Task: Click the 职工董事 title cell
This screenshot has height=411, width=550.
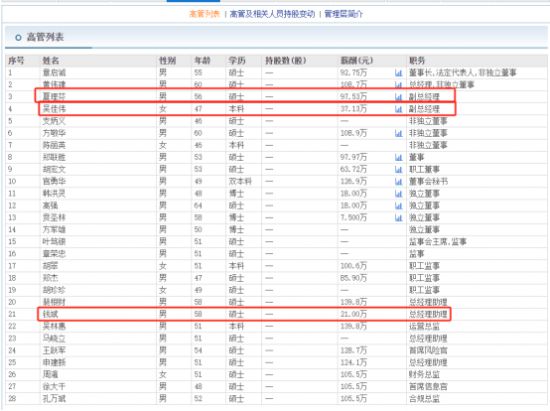Action: pyautogui.click(x=424, y=169)
